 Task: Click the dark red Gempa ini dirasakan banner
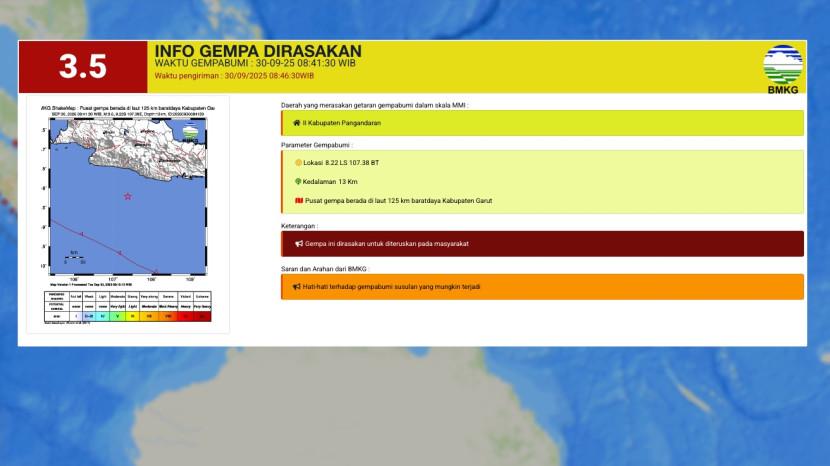(542, 243)
